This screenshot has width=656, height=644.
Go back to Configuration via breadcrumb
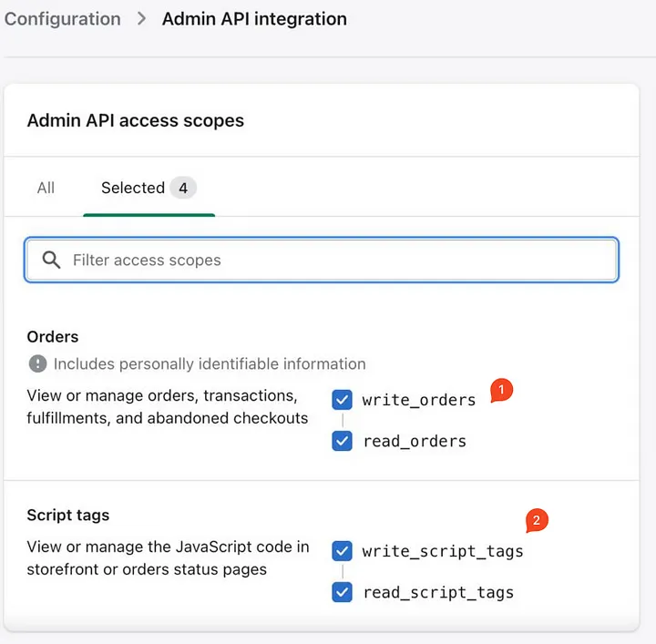(x=62, y=19)
